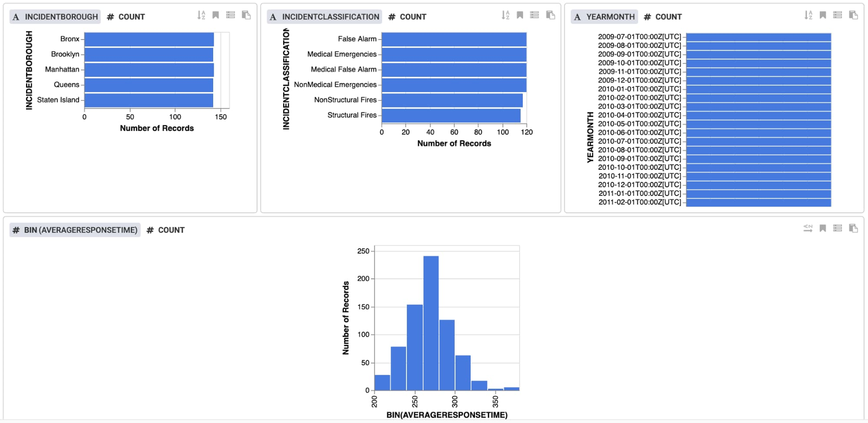Click the 2010-10-01T00:00Z[UTC] axis label
The height and width of the screenshot is (423, 868).
coord(639,167)
